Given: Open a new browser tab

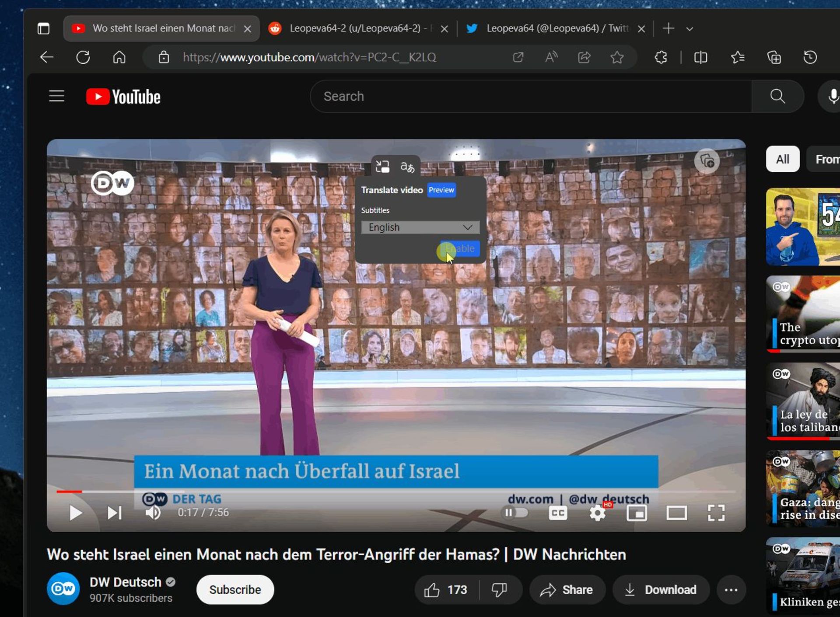Looking at the screenshot, I should (x=668, y=29).
